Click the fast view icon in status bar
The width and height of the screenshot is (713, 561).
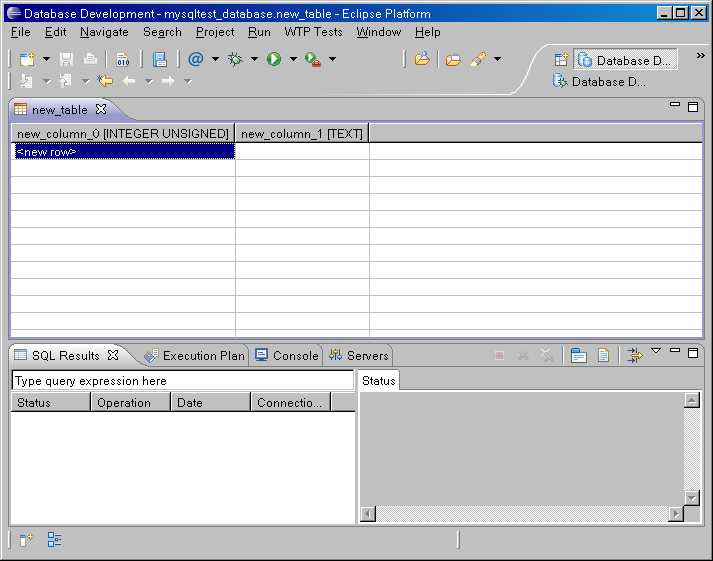pyautogui.click(x=26, y=540)
